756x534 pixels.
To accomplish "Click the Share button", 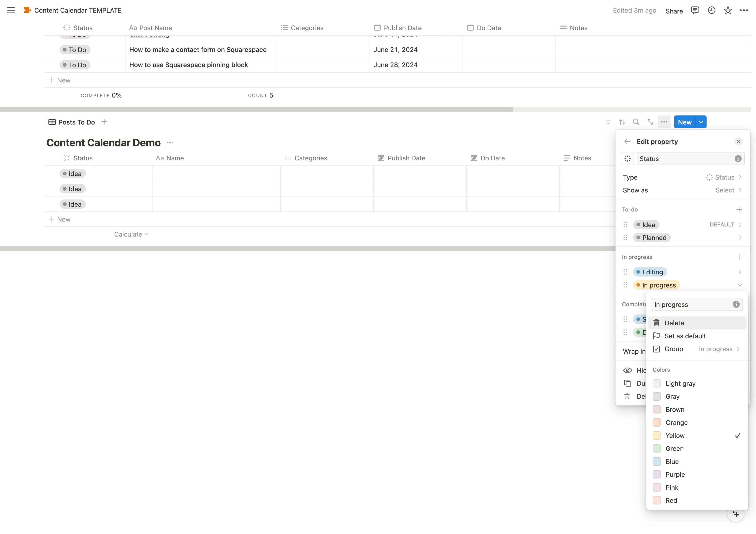I will pyautogui.click(x=674, y=11).
